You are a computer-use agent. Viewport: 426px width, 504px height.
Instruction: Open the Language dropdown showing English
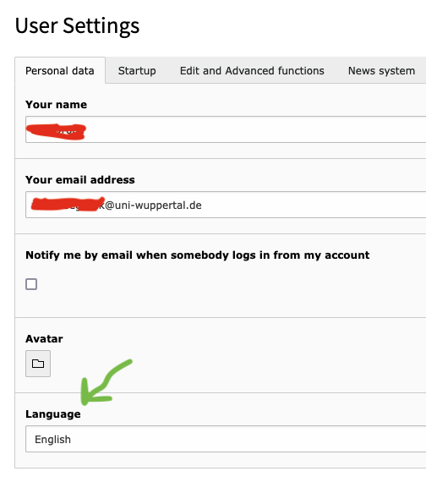tap(226, 439)
